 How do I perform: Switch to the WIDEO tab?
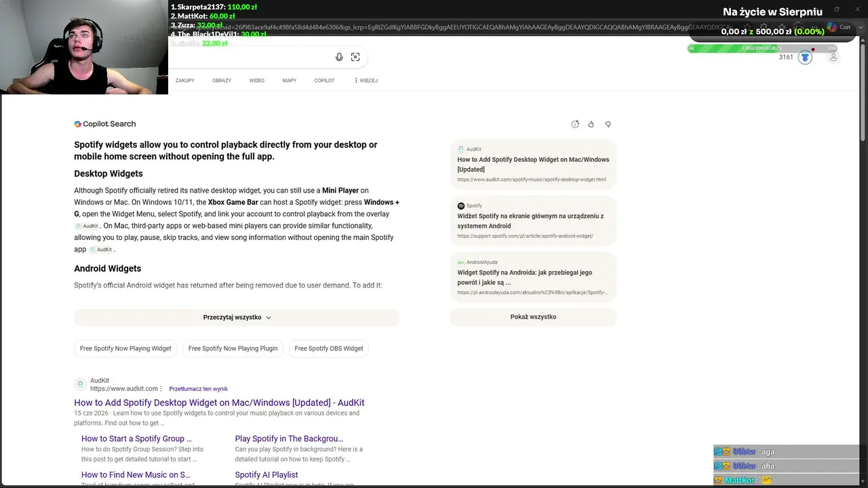coord(257,81)
